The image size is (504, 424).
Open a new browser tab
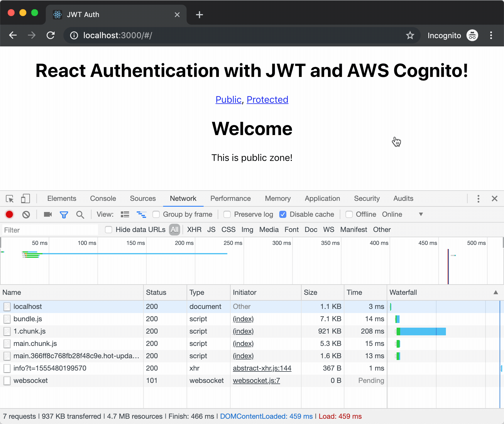point(199,15)
